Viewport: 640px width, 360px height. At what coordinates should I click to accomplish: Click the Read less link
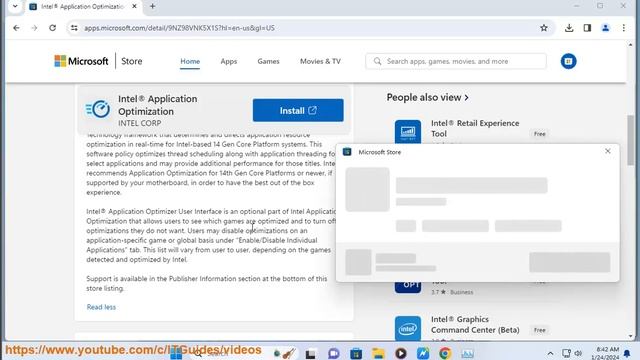(101, 307)
